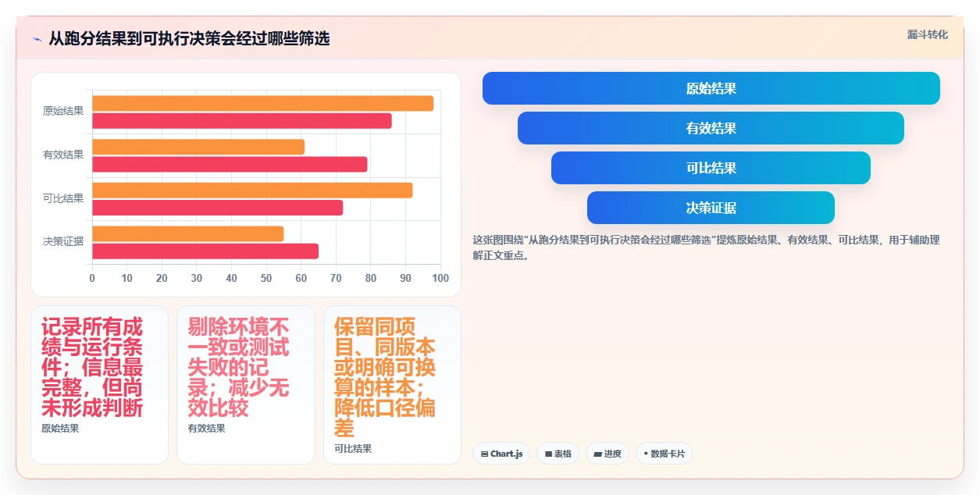The height and width of the screenshot is (495, 980).
Task: Click the orange bar for 可比结果
Action: click(x=252, y=191)
